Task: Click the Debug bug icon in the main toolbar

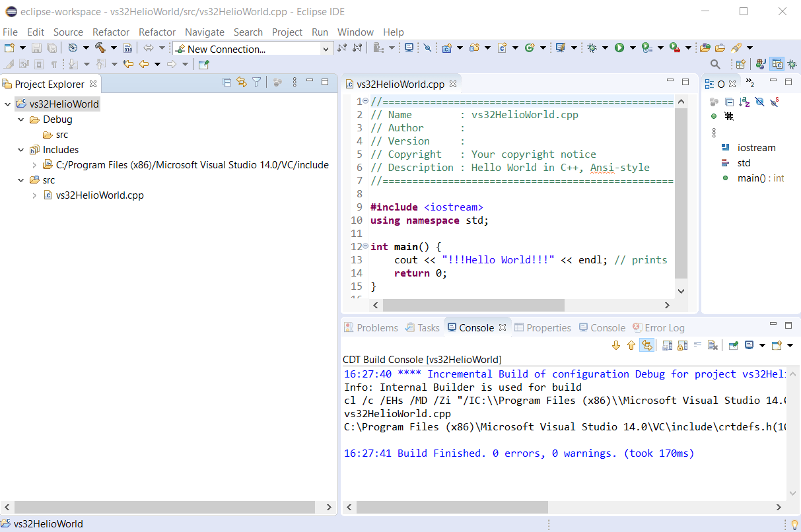Action: click(x=592, y=48)
